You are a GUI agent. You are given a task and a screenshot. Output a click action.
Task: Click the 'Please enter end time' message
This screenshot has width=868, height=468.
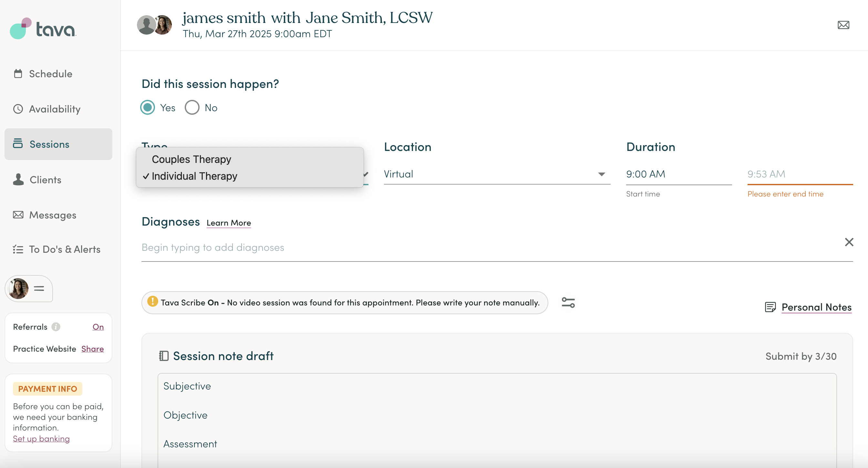point(785,194)
